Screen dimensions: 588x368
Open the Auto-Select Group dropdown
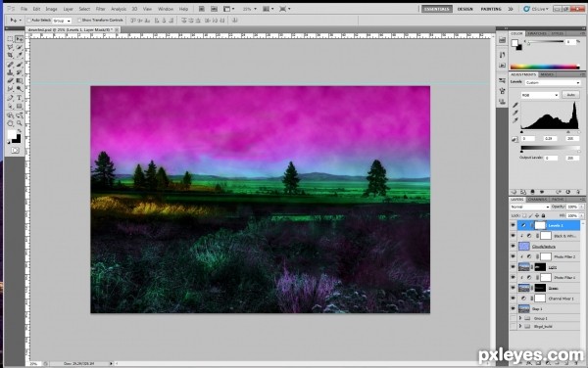point(62,21)
